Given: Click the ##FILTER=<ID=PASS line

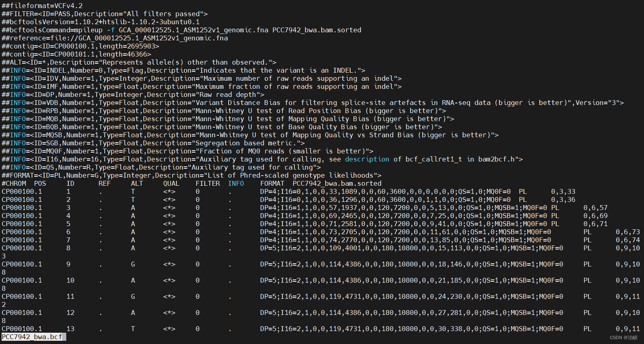Looking at the screenshot, I should coord(105,14).
